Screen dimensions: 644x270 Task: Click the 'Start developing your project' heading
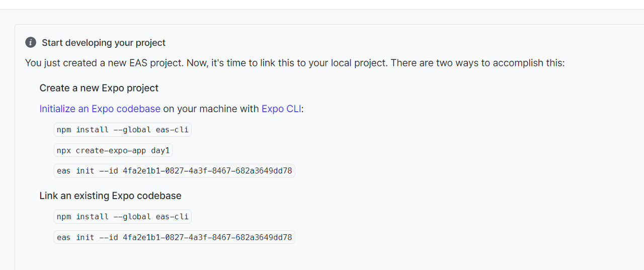pos(104,43)
